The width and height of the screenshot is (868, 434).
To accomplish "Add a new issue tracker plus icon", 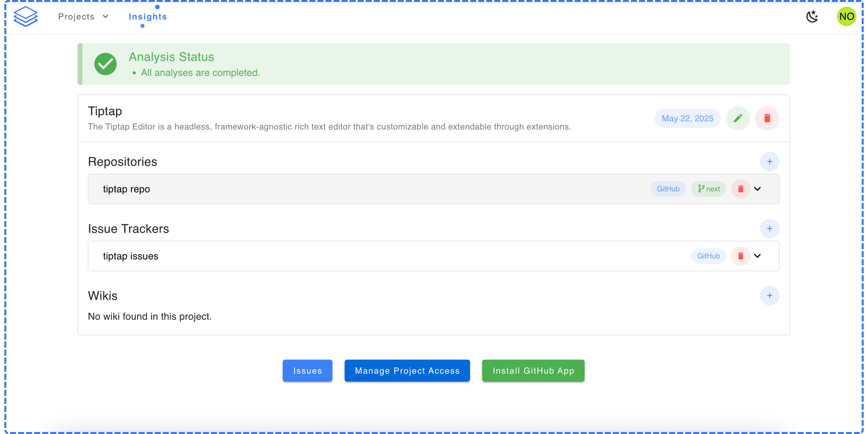I will (x=770, y=229).
